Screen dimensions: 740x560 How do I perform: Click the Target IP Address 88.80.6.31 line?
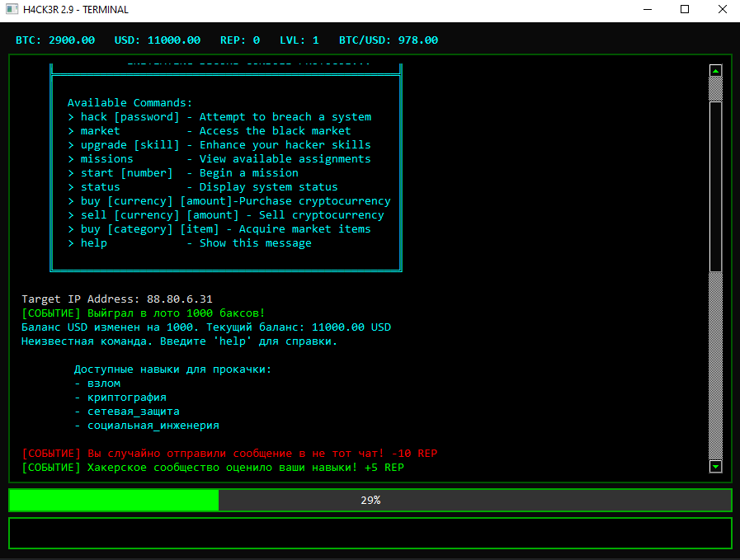(x=117, y=299)
